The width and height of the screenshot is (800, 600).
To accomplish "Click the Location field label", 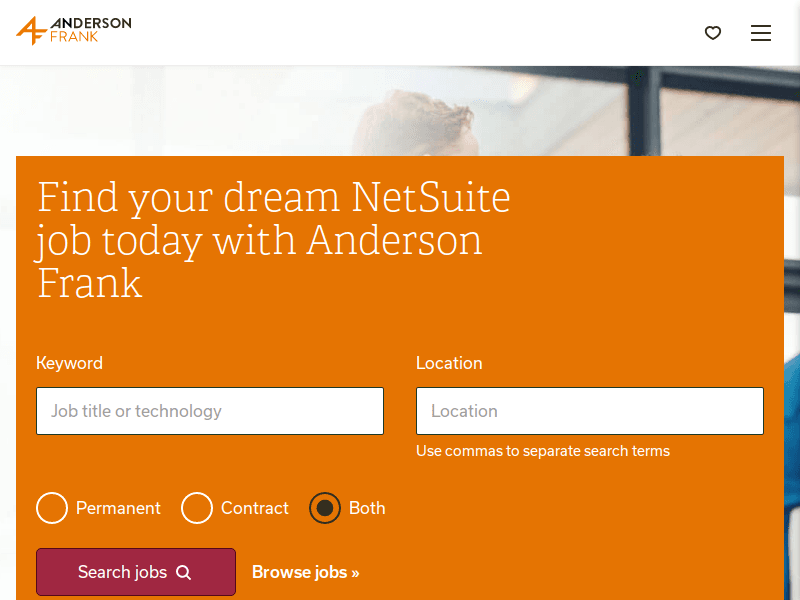I will click(449, 363).
